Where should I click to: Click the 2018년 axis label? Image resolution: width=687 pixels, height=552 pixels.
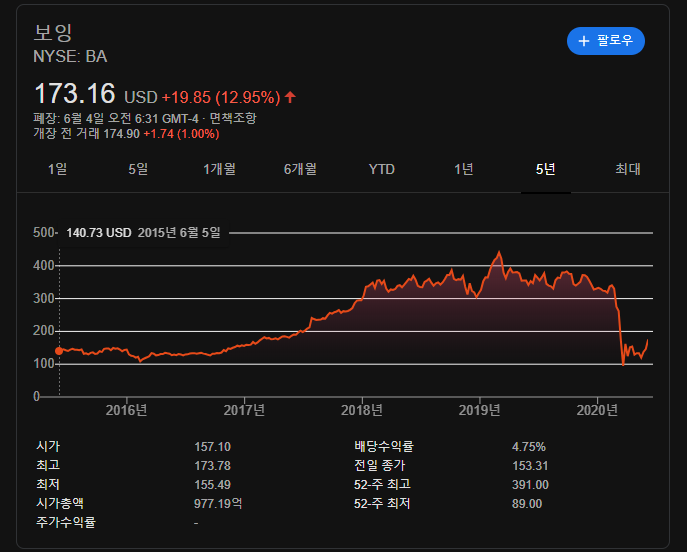(362, 410)
